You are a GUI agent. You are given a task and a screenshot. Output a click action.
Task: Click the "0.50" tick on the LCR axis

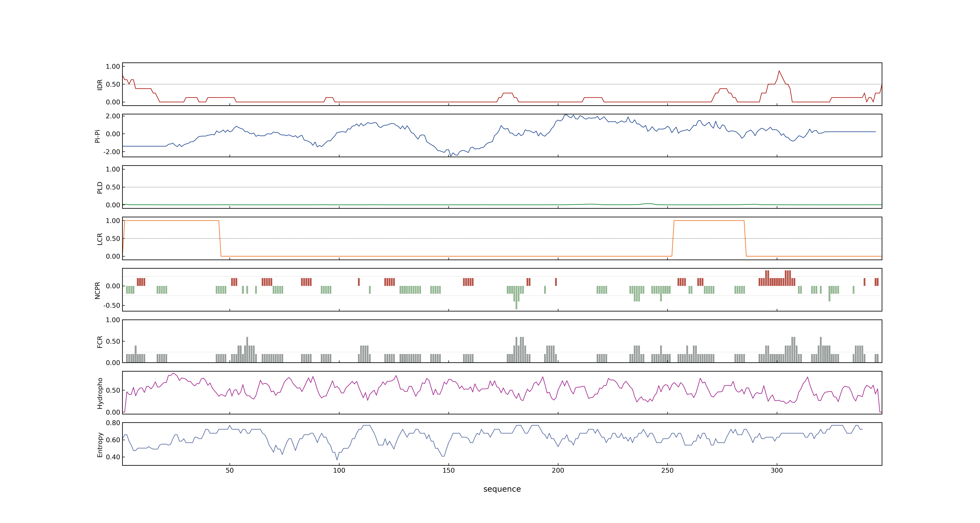coord(113,239)
